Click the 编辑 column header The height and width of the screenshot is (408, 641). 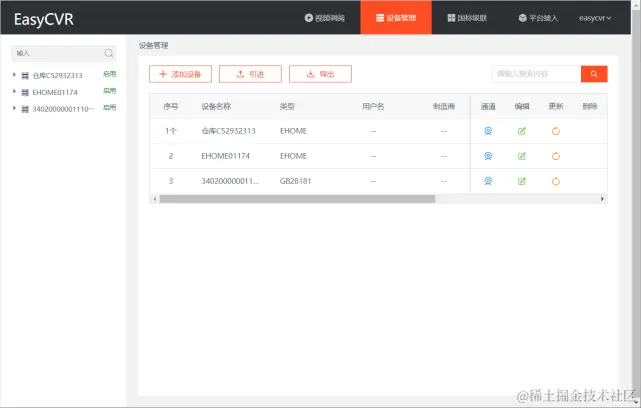[522, 106]
